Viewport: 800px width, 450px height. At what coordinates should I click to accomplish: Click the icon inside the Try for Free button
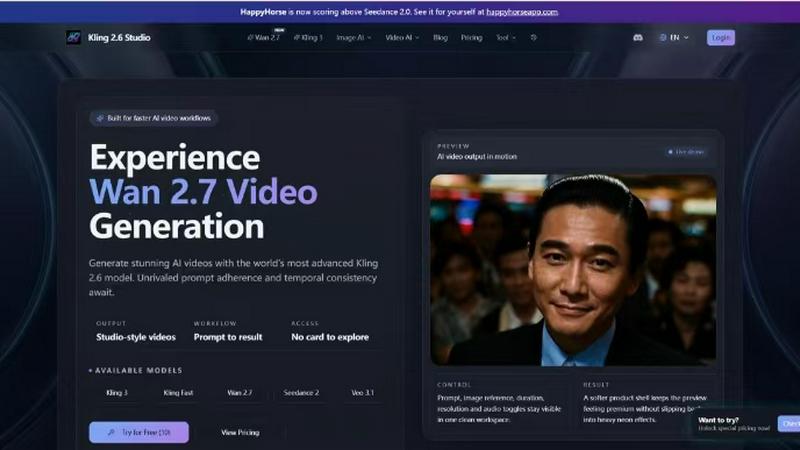coord(111,432)
